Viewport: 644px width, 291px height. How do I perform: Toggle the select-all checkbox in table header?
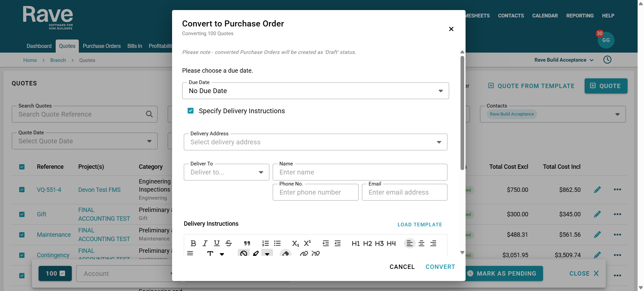pyautogui.click(x=22, y=167)
